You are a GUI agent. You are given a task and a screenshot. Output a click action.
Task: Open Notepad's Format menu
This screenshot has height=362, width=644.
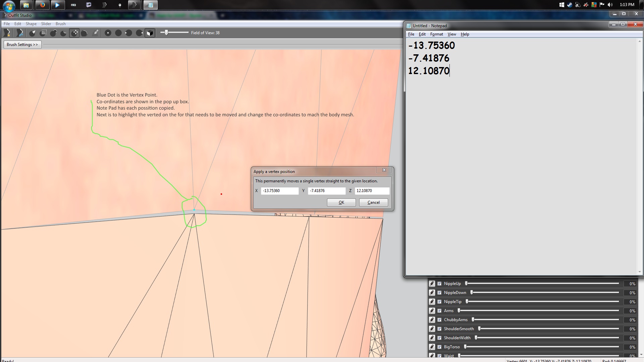click(436, 34)
